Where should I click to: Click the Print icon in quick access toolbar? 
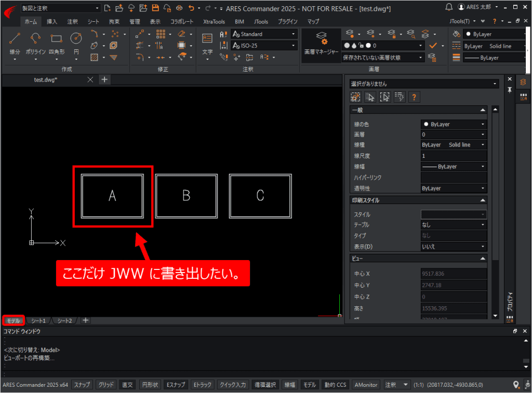(179, 8)
